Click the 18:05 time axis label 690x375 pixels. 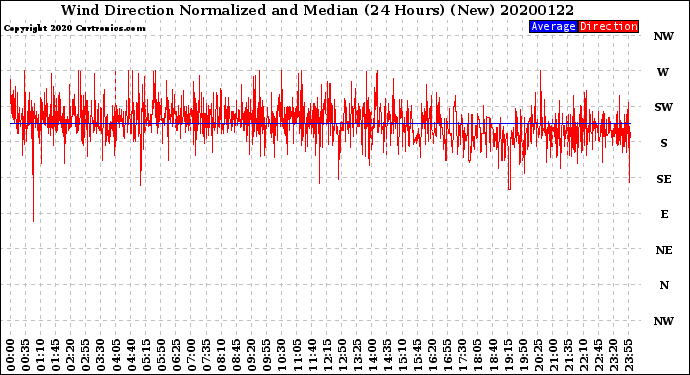pos(478,355)
